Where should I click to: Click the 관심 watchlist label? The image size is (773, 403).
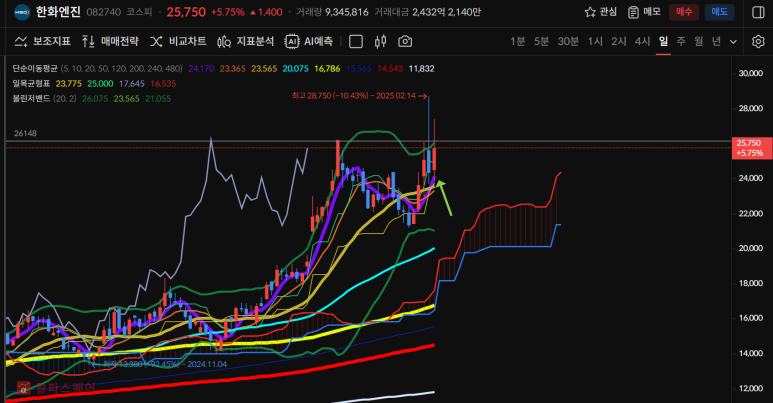coord(608,12)
